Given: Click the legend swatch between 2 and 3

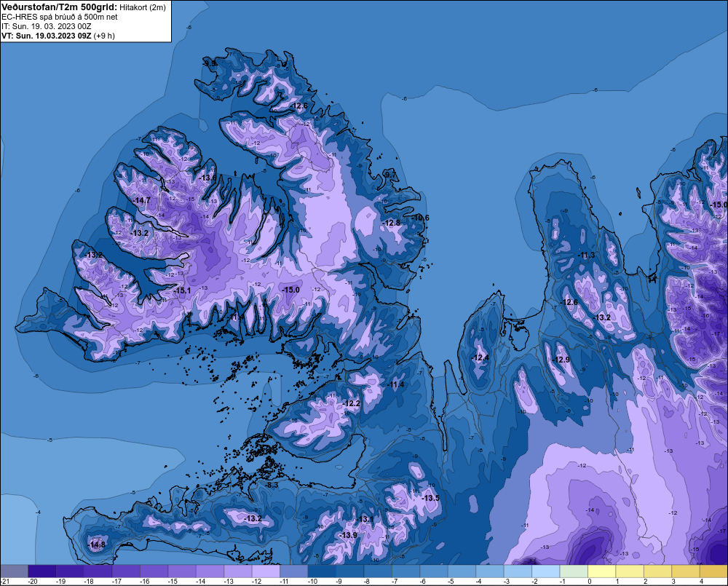Looking at the screenshot, I should tap(658, 571).
